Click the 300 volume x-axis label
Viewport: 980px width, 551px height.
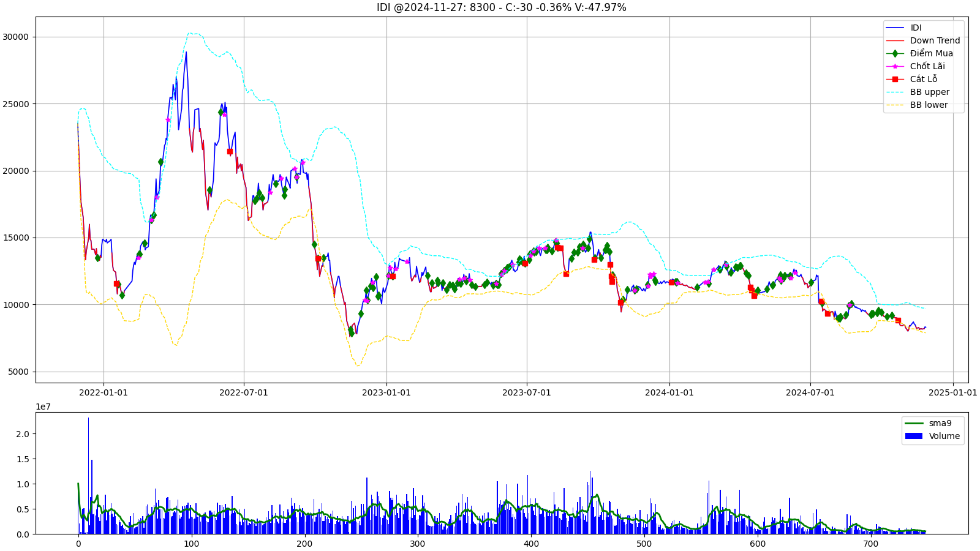point(418,544)
